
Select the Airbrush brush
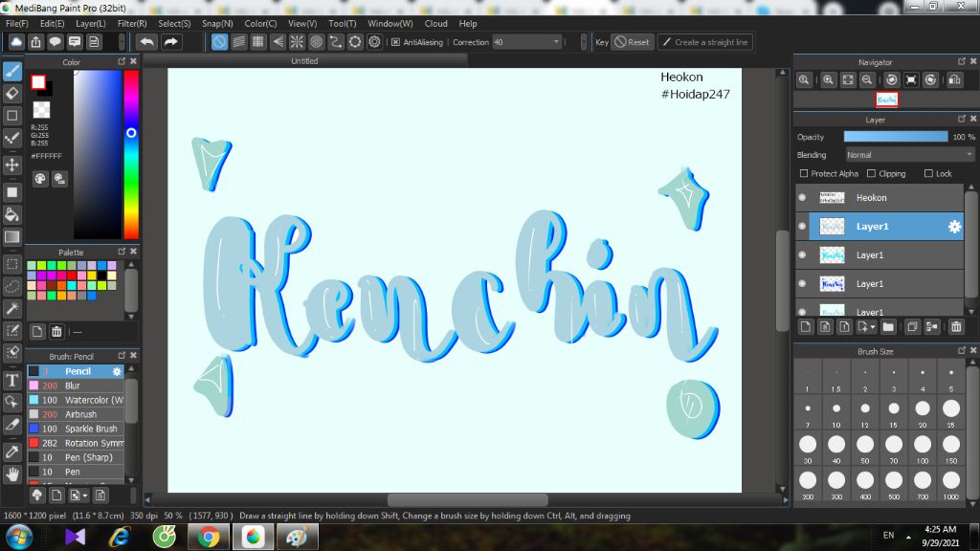77,414
